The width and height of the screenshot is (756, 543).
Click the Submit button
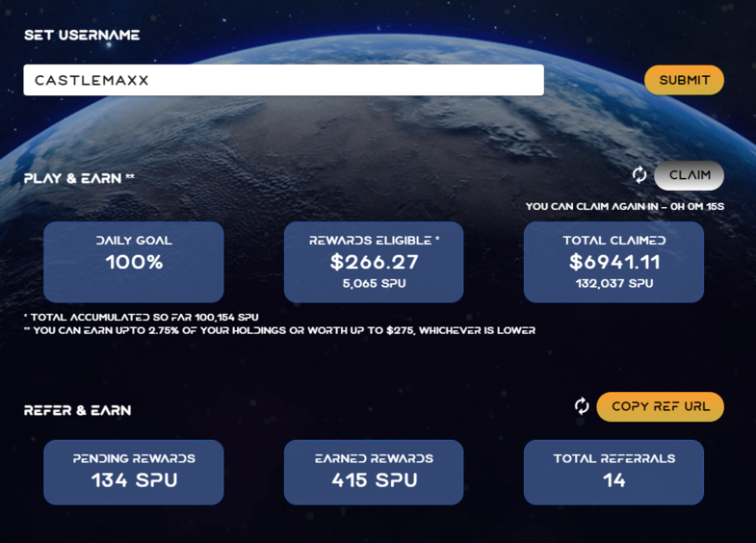pyautogui.click(x=684, y=80)
